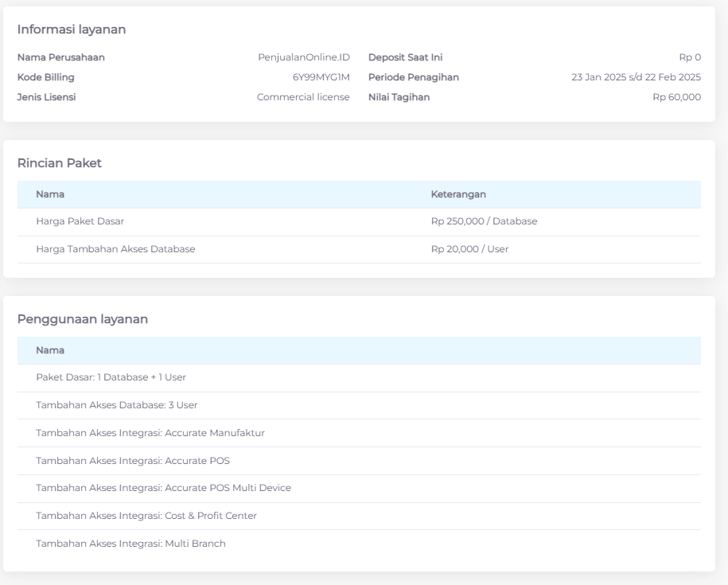The image size is (728, 585).
Task: Select the Multi Branch integration row
Action: [130, 544]
